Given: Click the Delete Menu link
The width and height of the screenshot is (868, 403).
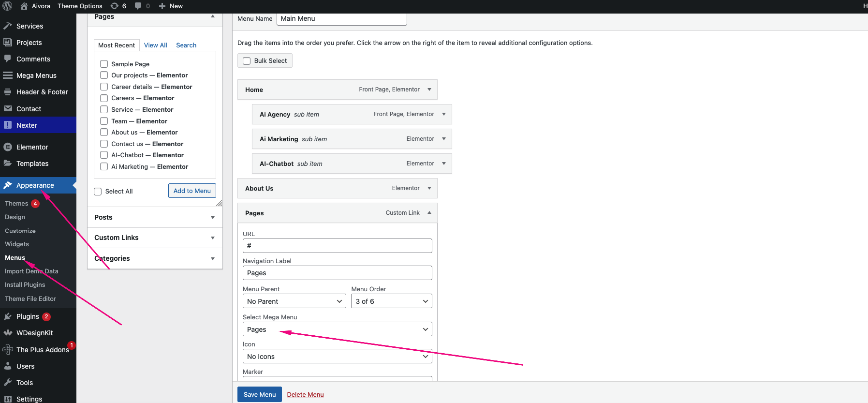Looking at the screenshot, I should [305, 395].
